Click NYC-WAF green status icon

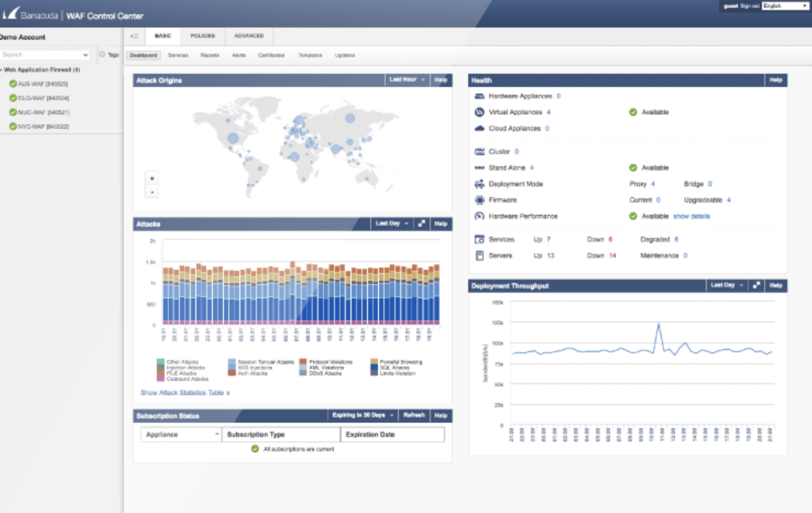tap(13, 127)
